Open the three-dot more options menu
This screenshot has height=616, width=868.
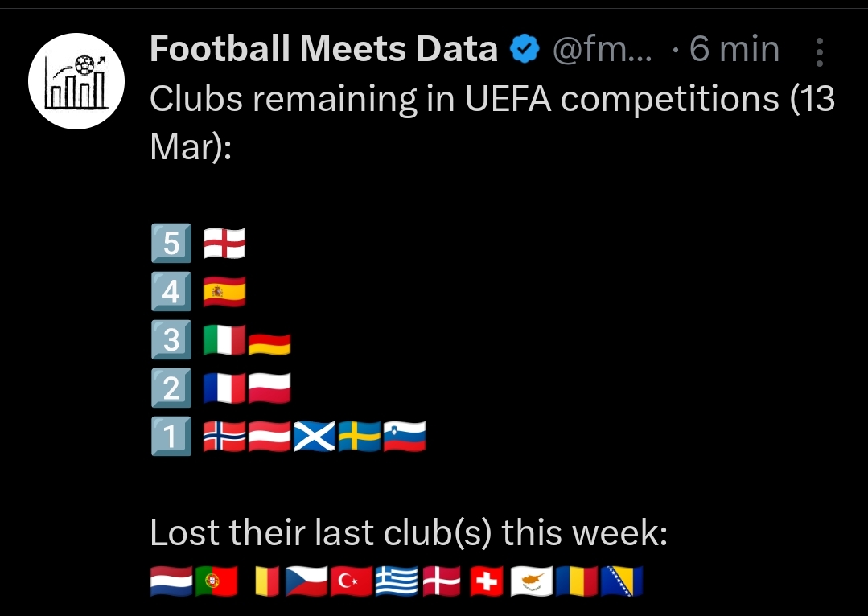819,52
